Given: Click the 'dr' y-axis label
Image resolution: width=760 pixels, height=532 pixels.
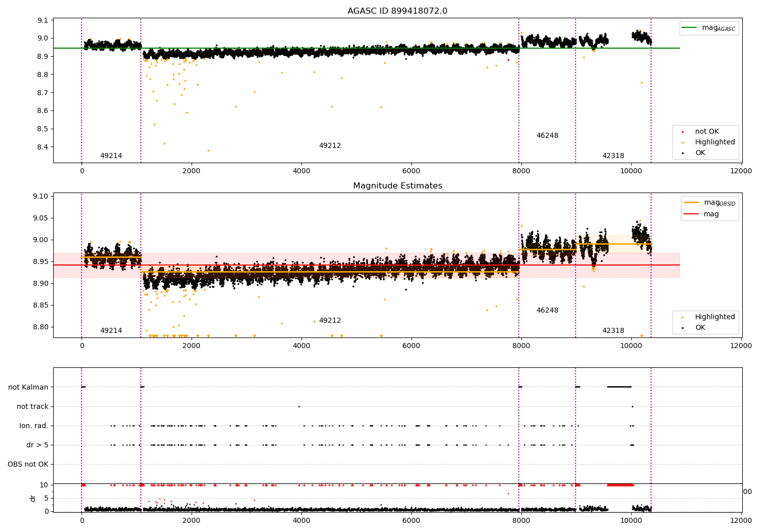Looking at the screenshot, I should coord(33,498).
